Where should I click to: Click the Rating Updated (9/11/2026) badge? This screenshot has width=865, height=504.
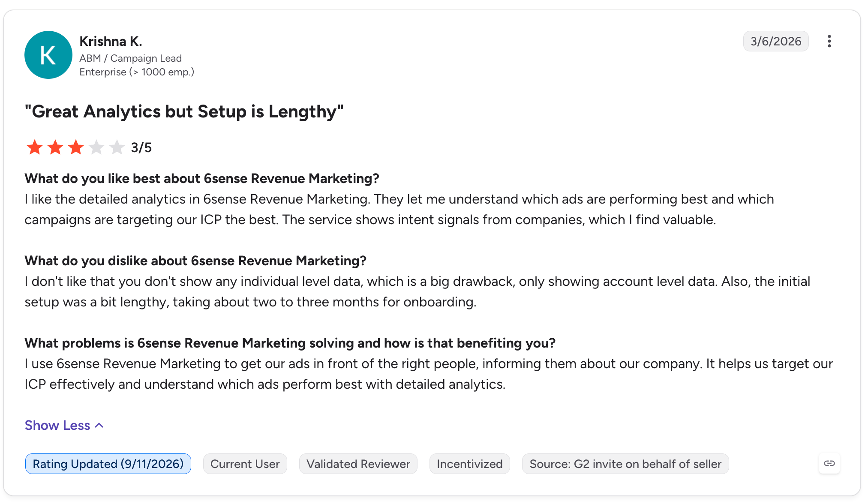coord(108,464)
